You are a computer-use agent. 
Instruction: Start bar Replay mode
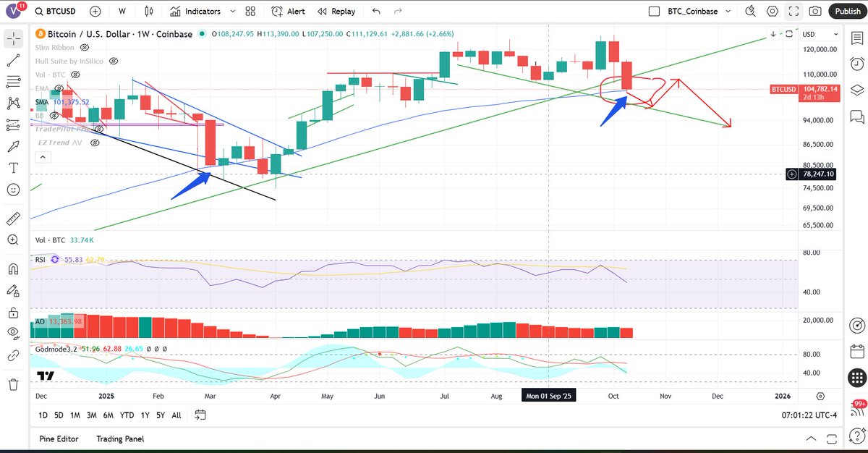(x=335, y=12)
